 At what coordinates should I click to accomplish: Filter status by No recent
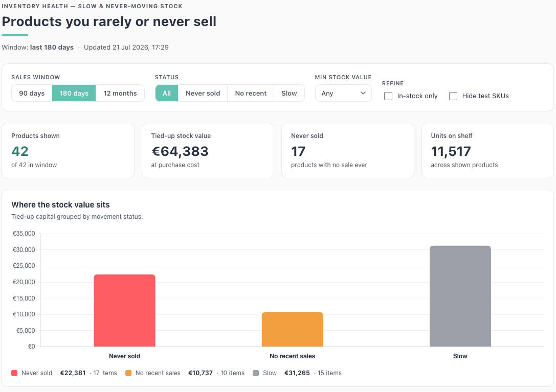[x=251, y=93]
